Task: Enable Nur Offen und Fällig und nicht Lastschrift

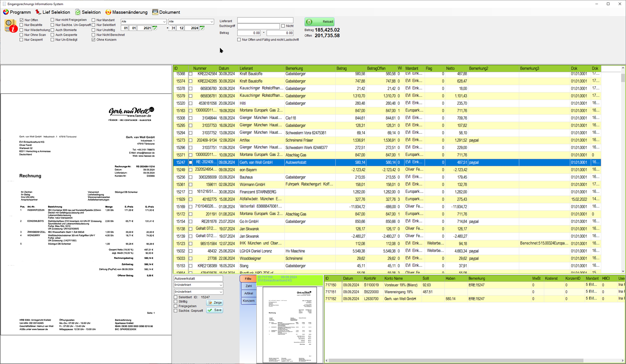Action: [239, 40]
